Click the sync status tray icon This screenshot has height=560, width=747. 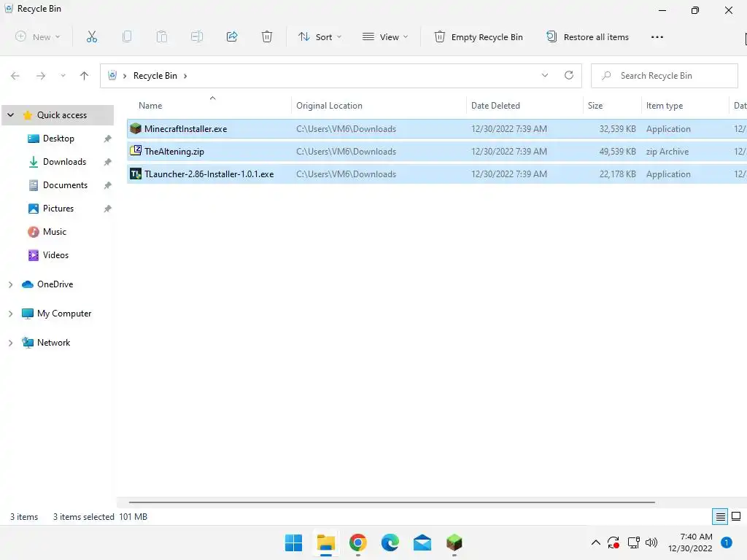pyautogui.click(x=613, y=542)
